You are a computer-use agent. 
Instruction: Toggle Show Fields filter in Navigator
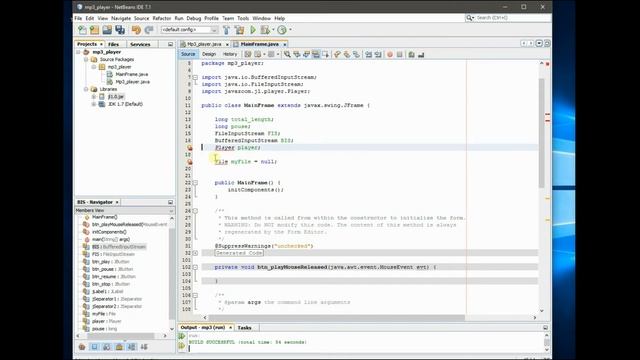(x=94, y=347)
